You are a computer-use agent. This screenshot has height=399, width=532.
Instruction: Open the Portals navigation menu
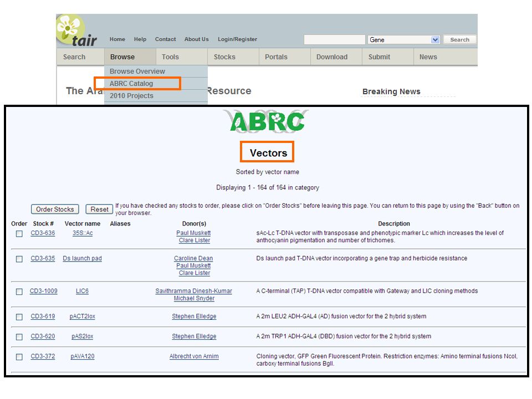coord(285,57)
